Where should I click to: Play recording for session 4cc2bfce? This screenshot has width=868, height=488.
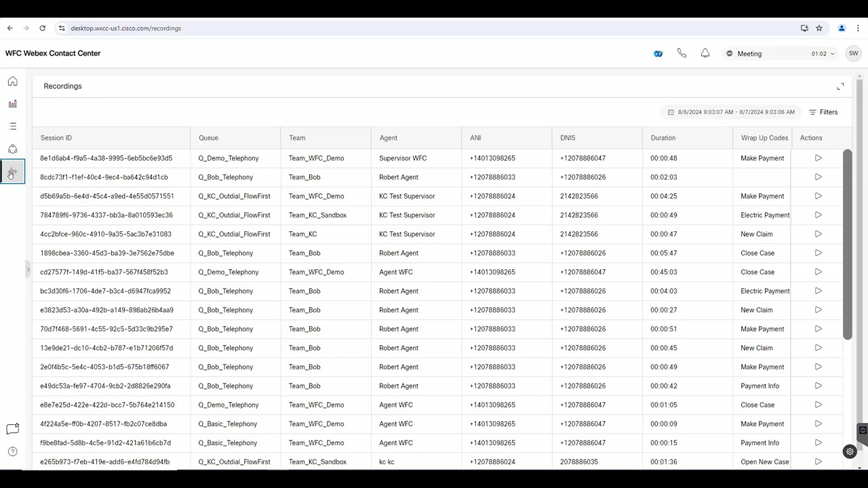click(x=818, y=234)
